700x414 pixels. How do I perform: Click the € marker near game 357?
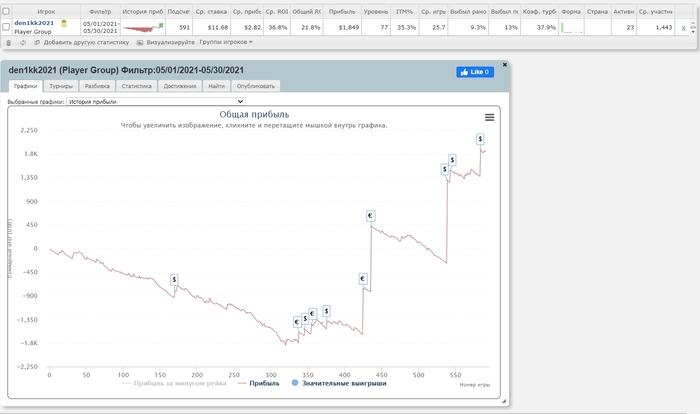(x=312, y=314)
